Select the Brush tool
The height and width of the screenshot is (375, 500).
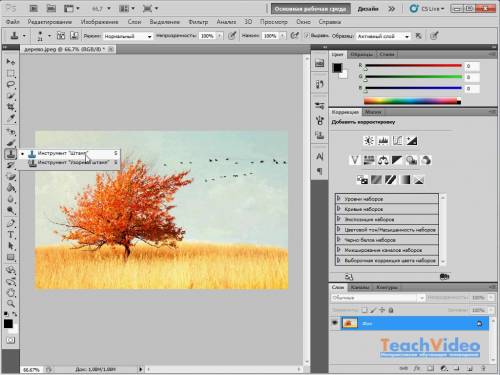click(x=11, y=143)
